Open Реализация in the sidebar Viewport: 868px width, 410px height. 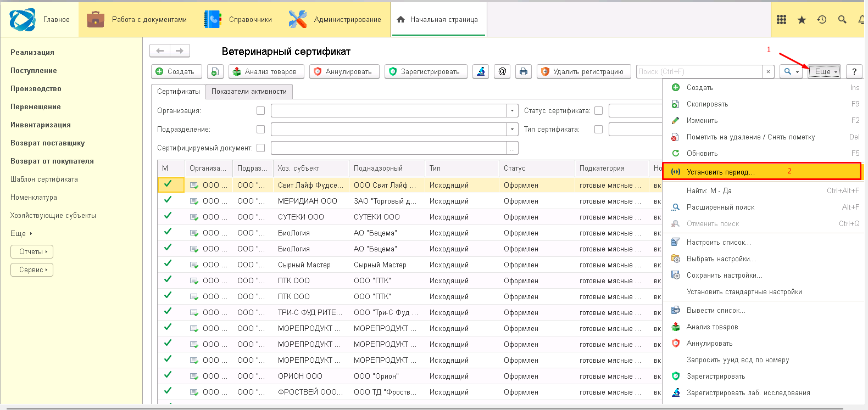[32, 52]
